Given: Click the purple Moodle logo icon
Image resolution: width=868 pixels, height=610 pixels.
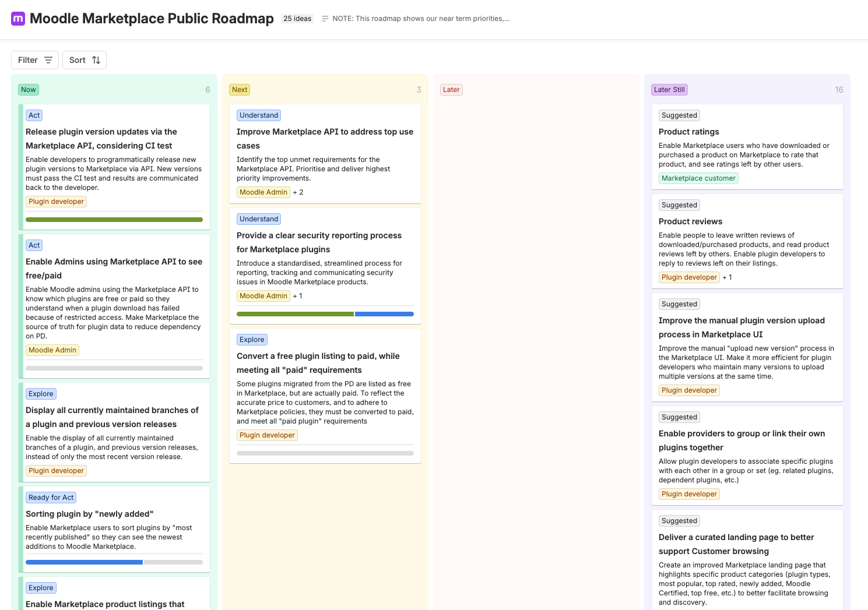Looking at the screenshot, I should click(x=18, y=19).
